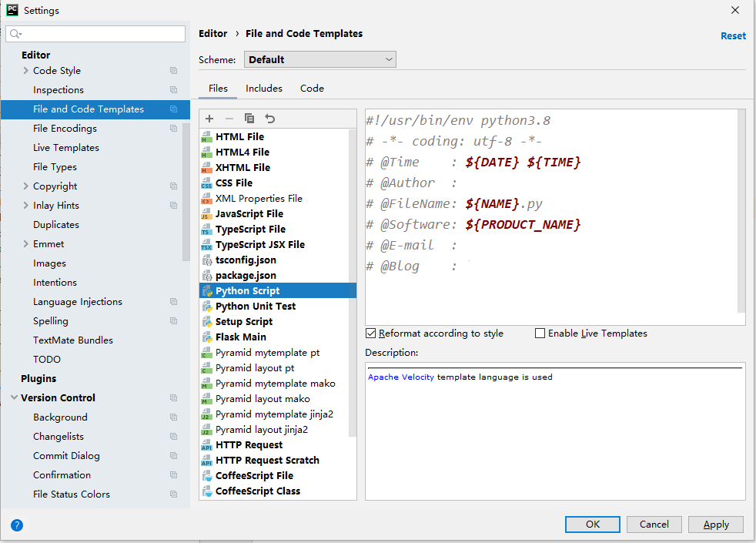Click the Changelists per-project scope icon
This screenshot has width=756, height=543.
173,437
